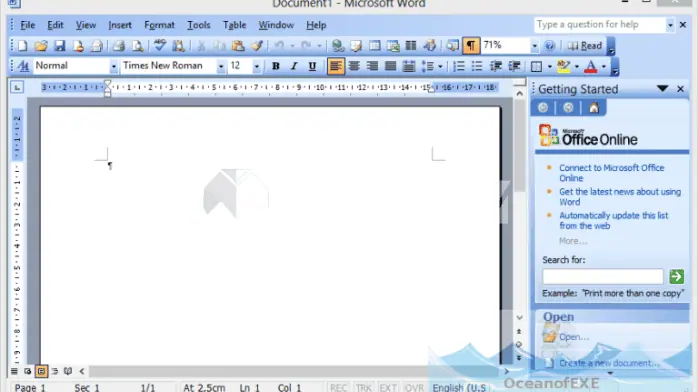Click Automatically update this list link
This screenshot has width=698, height=392.
click(613, 221)
